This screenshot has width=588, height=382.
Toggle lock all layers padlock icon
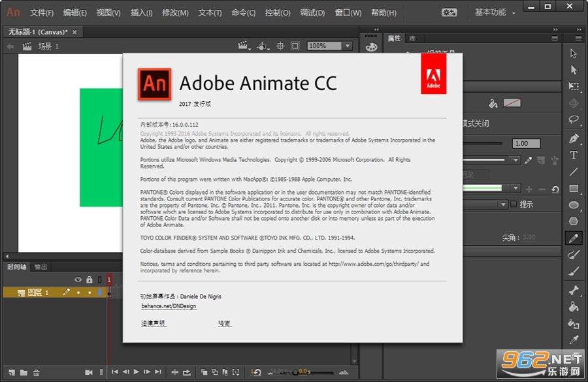90,279
